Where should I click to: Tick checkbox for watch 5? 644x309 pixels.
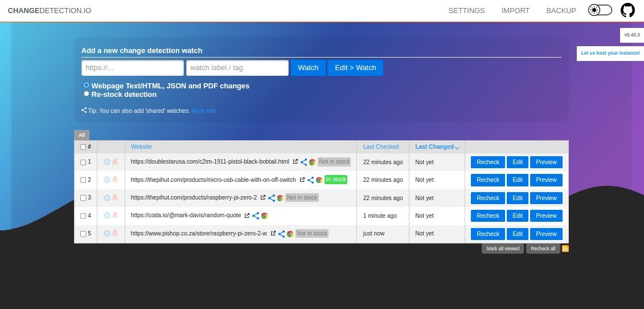(83, 234)
